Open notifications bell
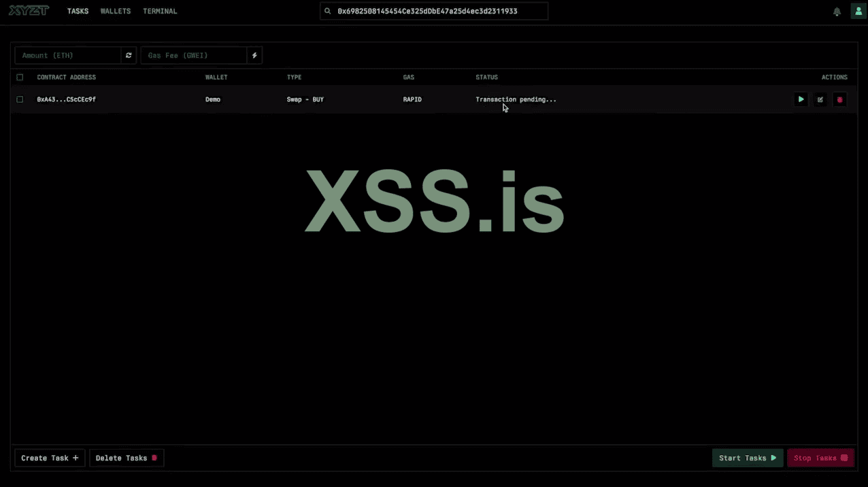The image size is (868, 487). click(x=837, y=12)
